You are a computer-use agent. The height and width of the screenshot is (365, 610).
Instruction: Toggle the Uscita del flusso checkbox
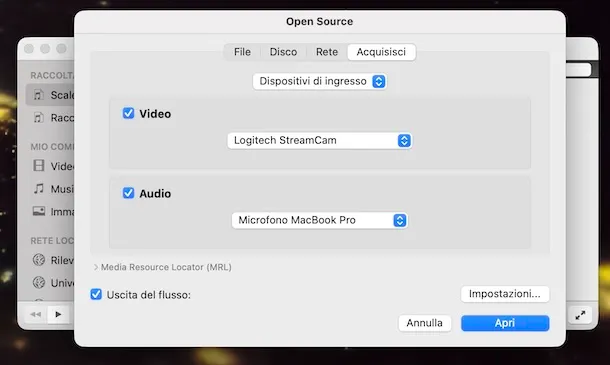coord(96,294)
